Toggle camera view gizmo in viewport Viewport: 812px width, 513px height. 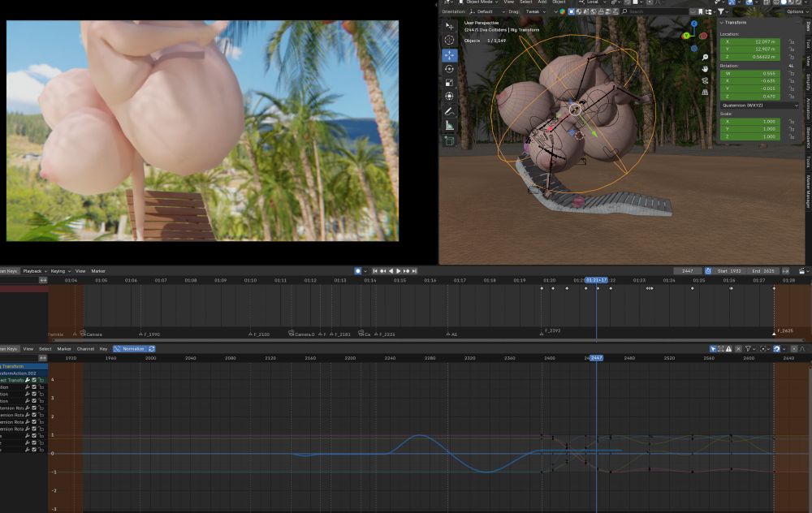(x=705, y=80)
